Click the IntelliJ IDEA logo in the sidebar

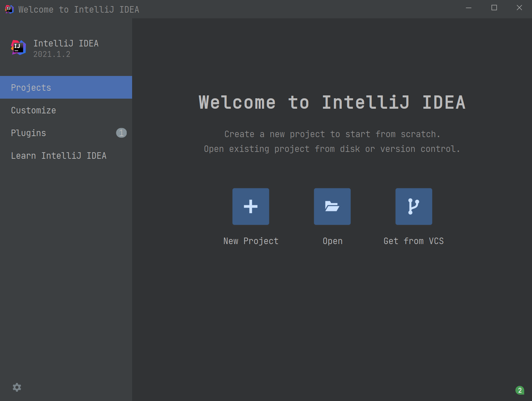click(18, 47)
